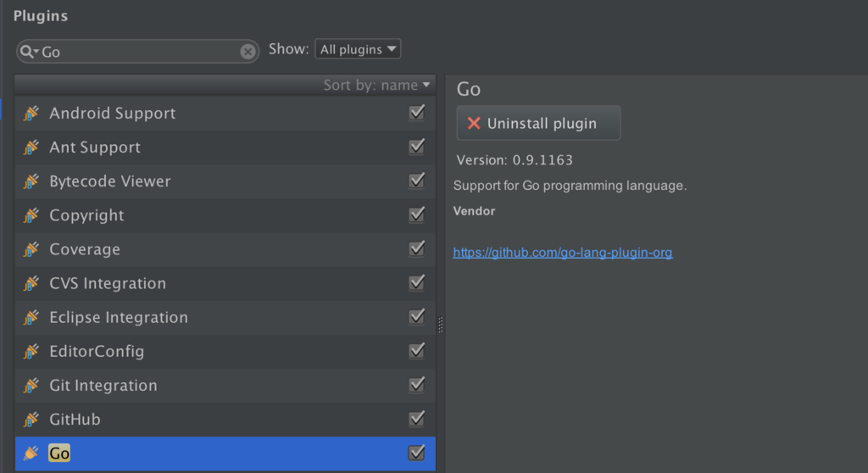
Task: Click the plugin icon beside the Go row
Action: [x=31, y=454]
